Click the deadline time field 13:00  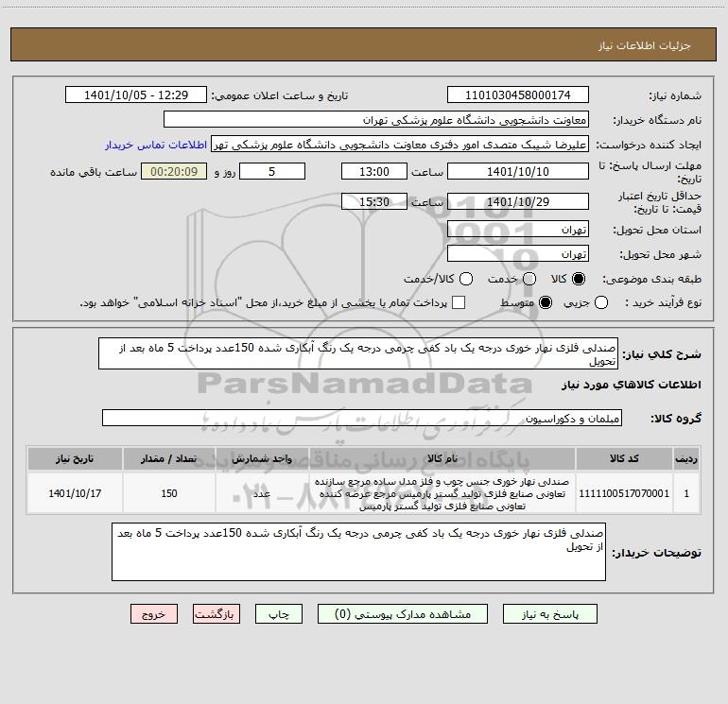[374, 172]
